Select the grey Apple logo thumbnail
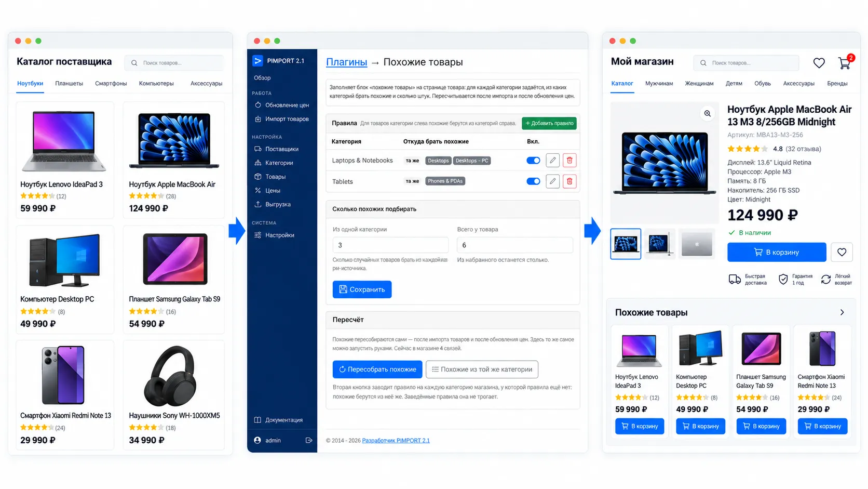This screenshot has height=489, width=868. pyautogui.click(x=696, y=244)
